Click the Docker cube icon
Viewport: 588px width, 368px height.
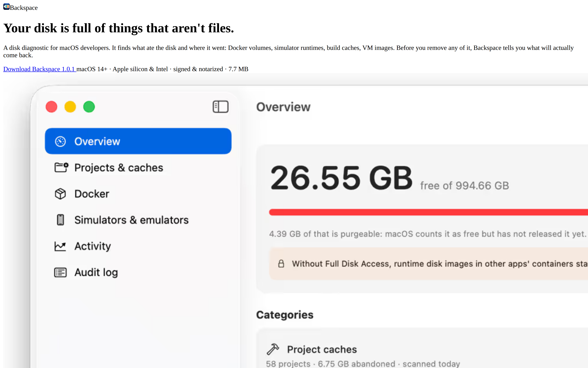coord(60,194)
